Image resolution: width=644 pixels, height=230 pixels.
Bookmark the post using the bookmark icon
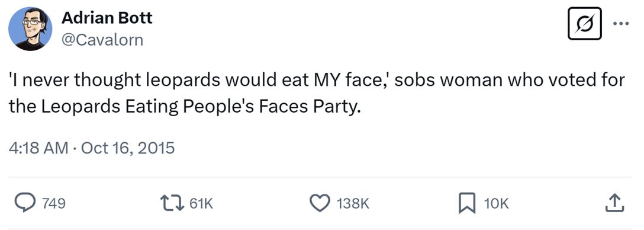[x=466, y=204]
